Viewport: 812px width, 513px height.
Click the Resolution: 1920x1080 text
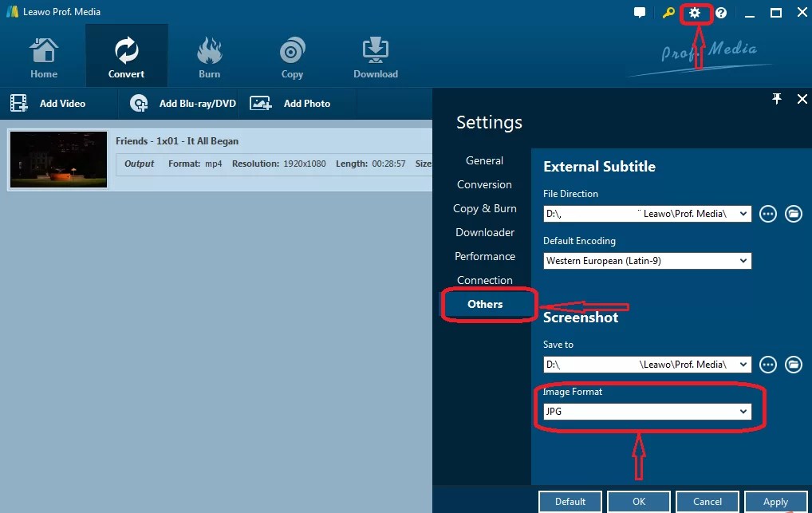(279, 164)
